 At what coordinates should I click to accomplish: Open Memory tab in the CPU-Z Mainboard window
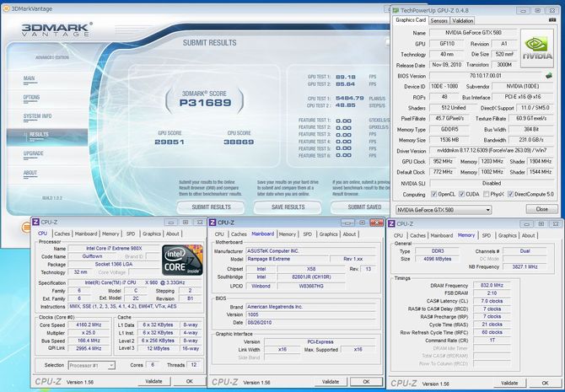[x=288, y=234]
